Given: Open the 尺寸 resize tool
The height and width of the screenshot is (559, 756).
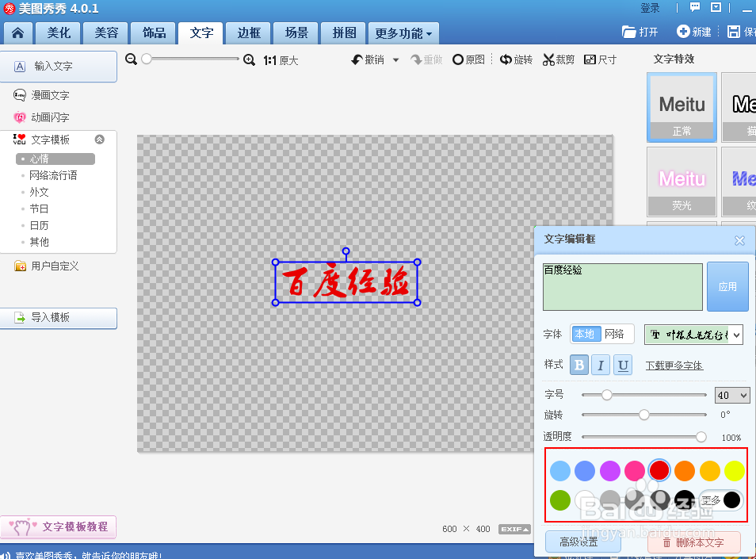Looking at the screenshot, I should pyautogui.click(x=600, y=59).
